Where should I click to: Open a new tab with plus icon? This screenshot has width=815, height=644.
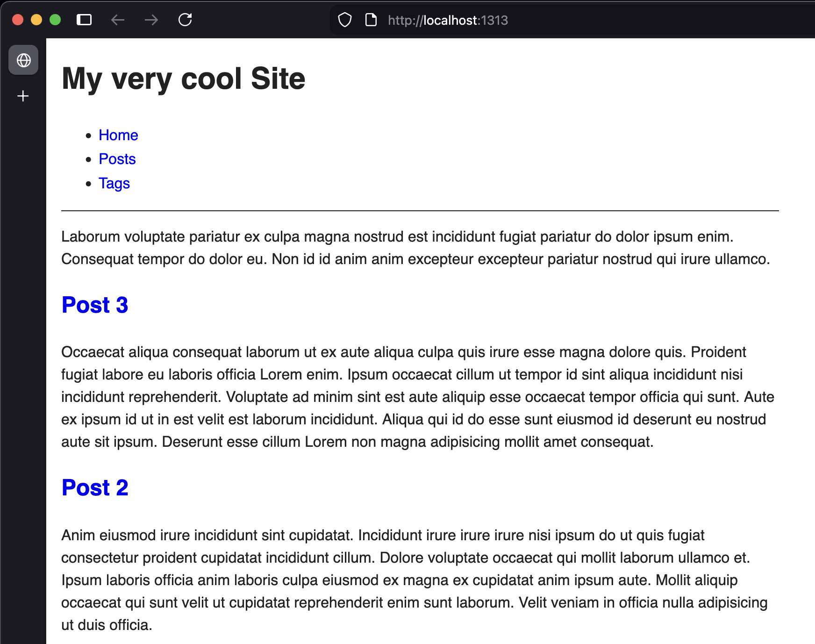pos(23,96)
